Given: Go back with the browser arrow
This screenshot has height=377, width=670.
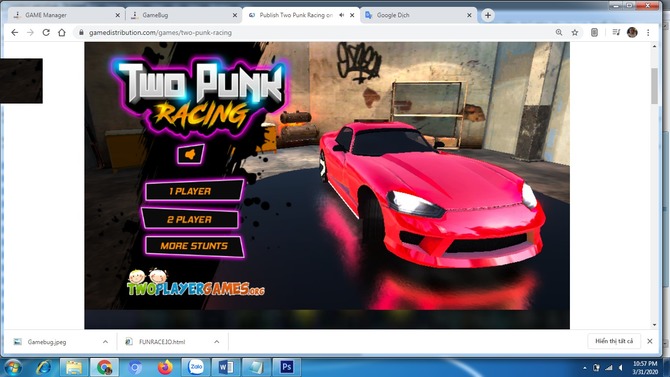Looking at the screenshot, I should point(15,32).
